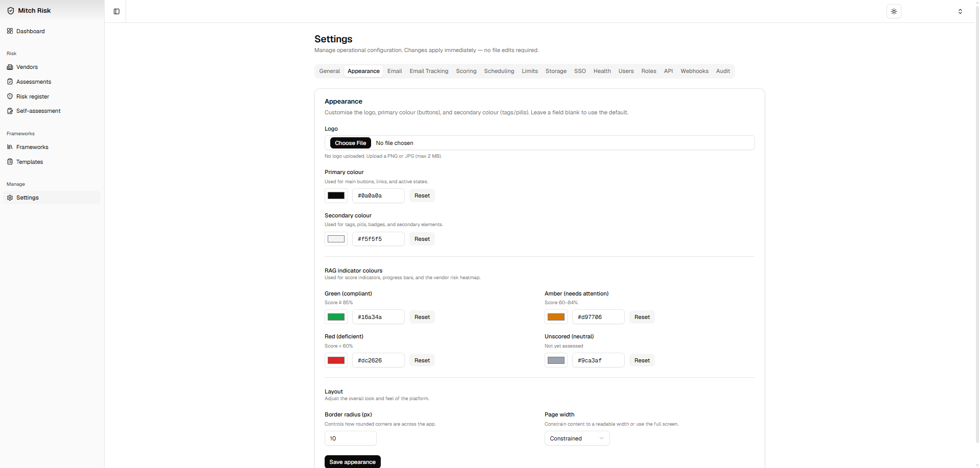This screenshot has width=980, height=468.
Task: Open the Page width Constrained dropdown
Action: [577, 438]
